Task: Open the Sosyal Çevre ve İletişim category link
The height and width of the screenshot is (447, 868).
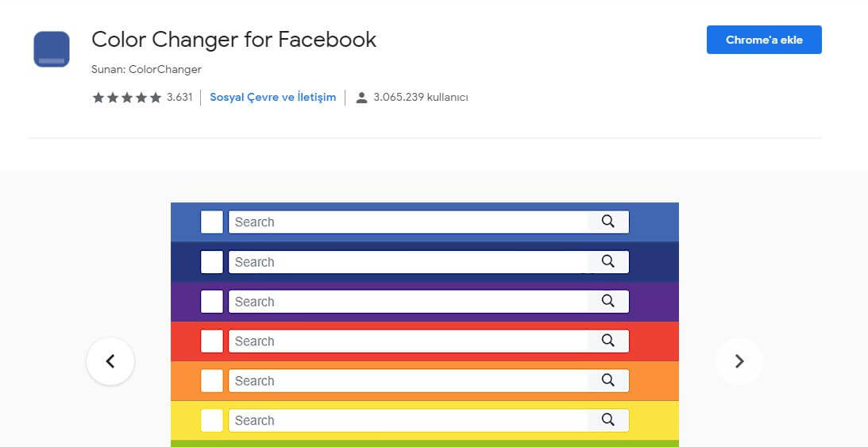Action: (273, 98)
